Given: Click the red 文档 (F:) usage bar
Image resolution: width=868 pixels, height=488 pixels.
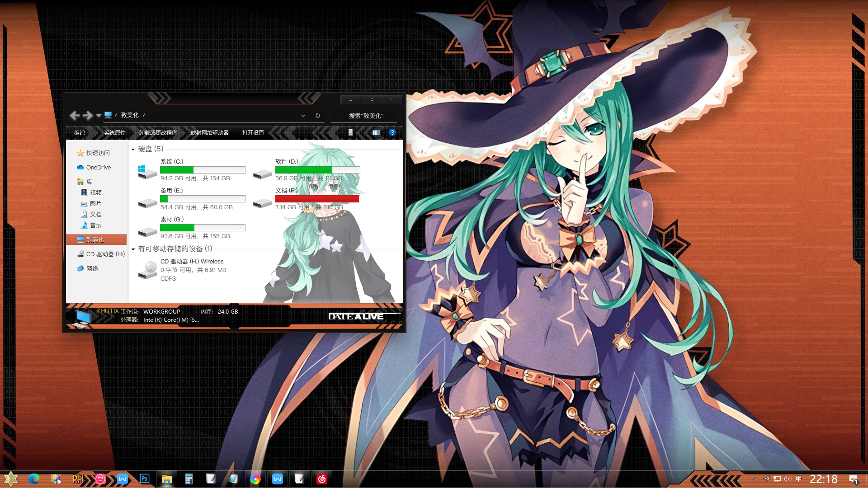Looking at the screenshot, I should pyautogui.click(x=317, y=199).
